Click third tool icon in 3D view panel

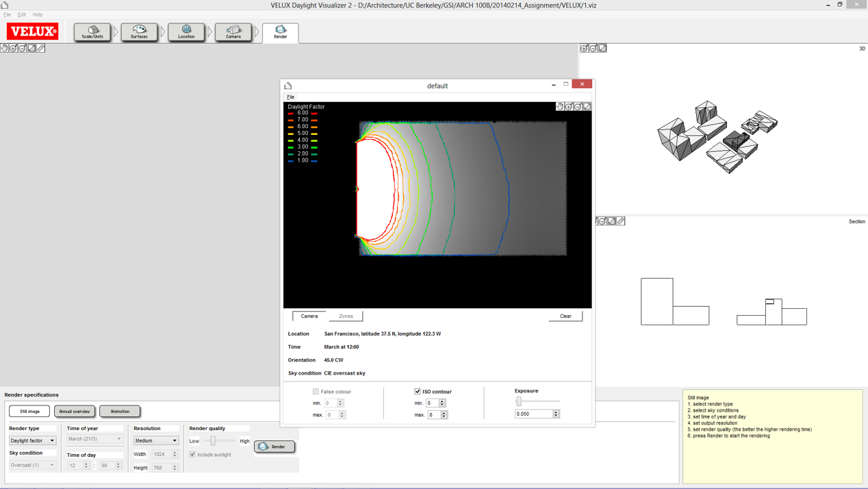602,49
